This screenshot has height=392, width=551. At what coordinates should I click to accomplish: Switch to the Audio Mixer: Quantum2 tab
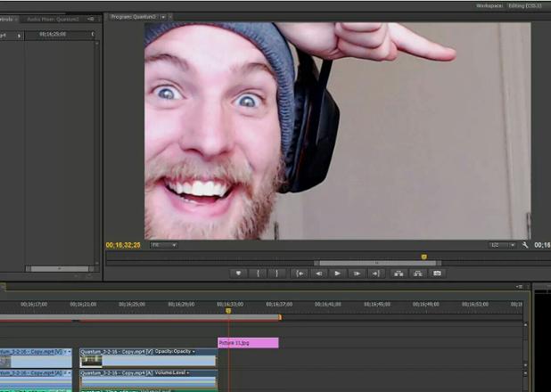[53, 20]
